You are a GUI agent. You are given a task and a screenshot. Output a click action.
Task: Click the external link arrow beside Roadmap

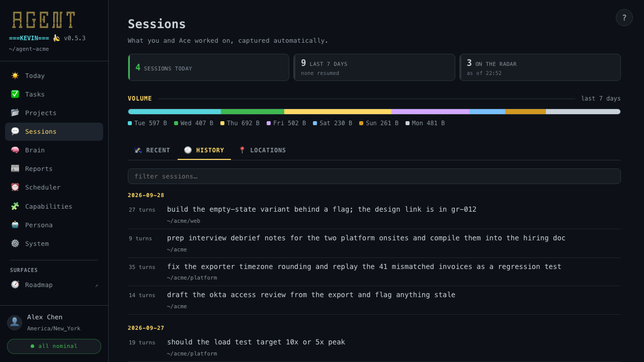click(97, 285)
